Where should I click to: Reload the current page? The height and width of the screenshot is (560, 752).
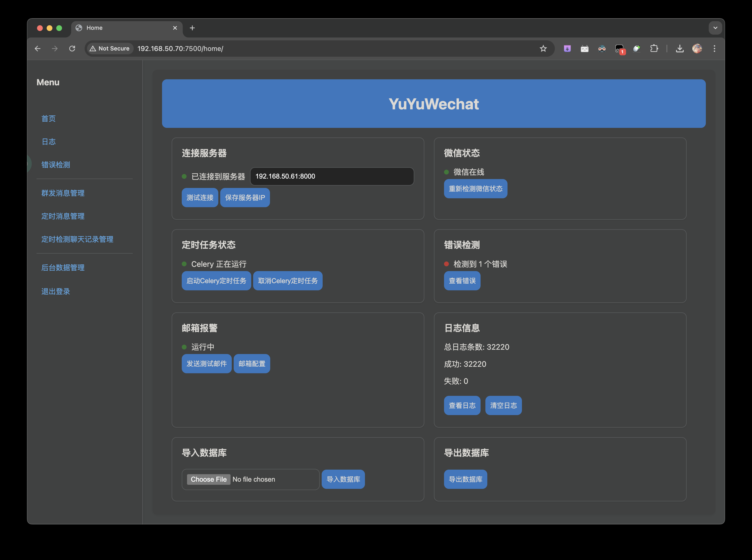72,49
